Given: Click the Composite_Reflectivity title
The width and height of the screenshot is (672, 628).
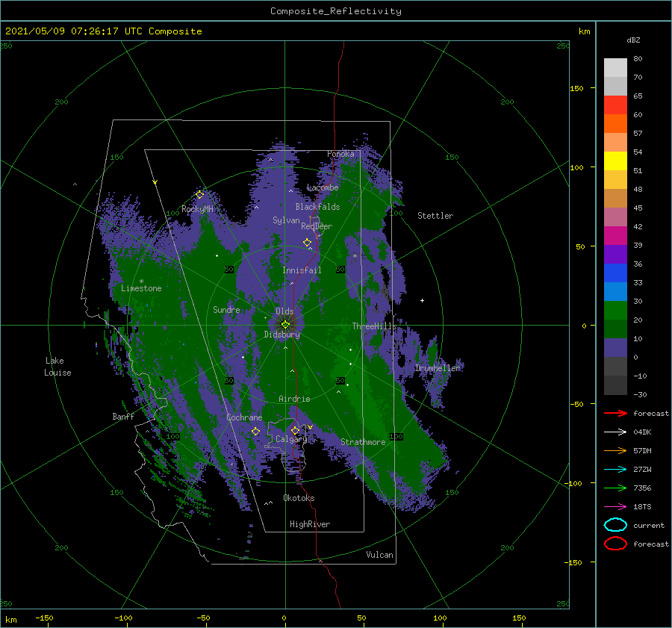Looking at the screenshot, I should coord(336,11).
